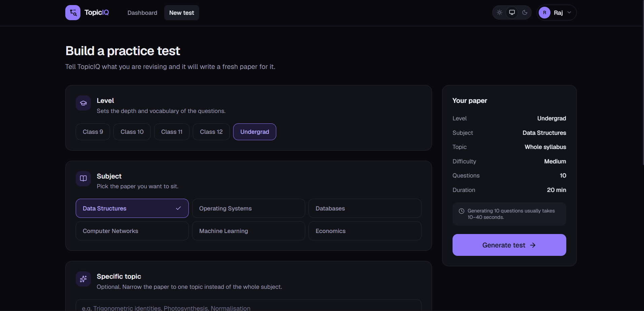Open the Raj user menu chevron
This screenshot has width=644, height=311.
[569, 12]
